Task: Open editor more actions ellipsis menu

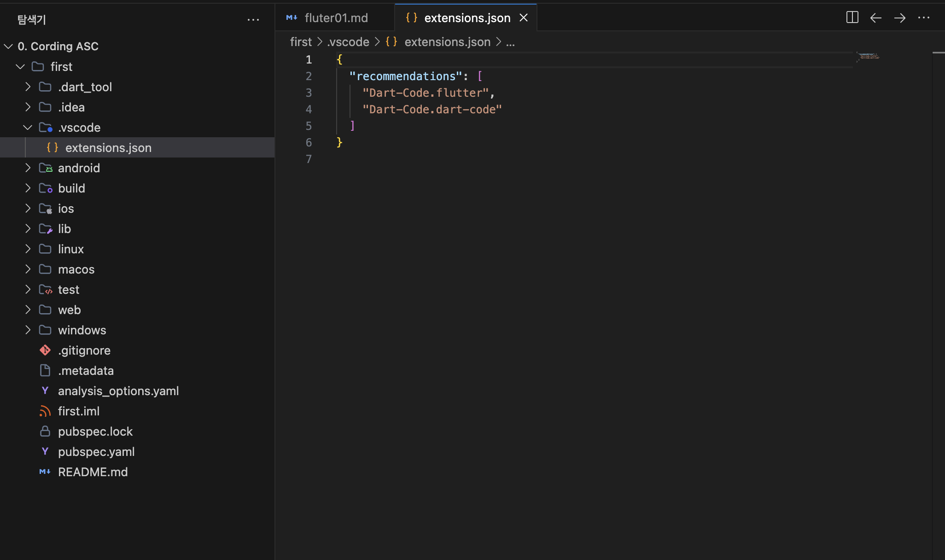Action: click(x=923, y=18)
